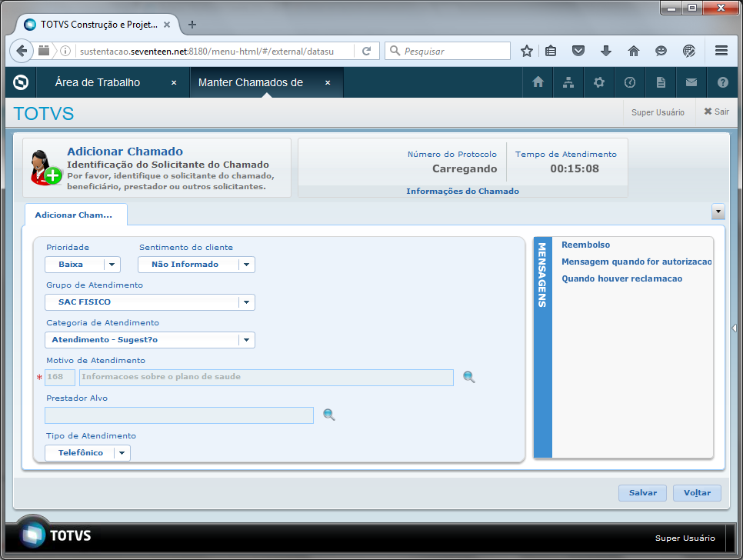
Task: Open the Reembolso message
Action: point(585,245)
